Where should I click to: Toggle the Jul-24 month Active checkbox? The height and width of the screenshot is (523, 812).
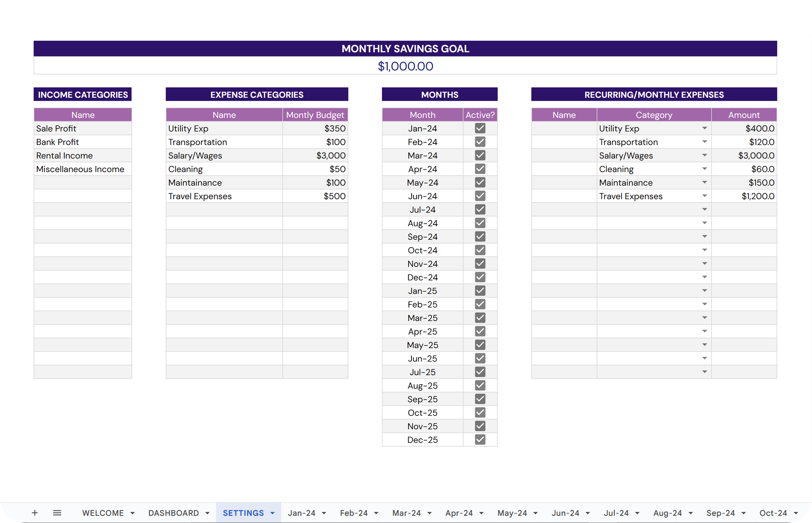point(480,210)
